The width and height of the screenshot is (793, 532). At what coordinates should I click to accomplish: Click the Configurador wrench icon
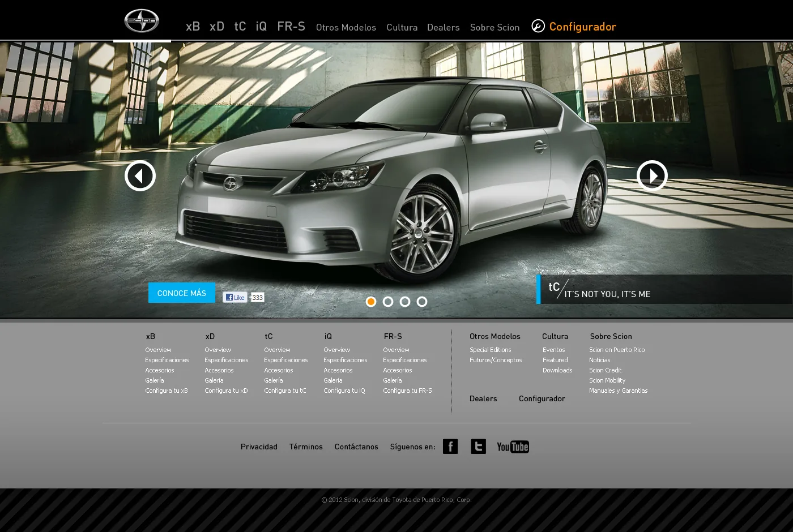[x=538, y=26]
